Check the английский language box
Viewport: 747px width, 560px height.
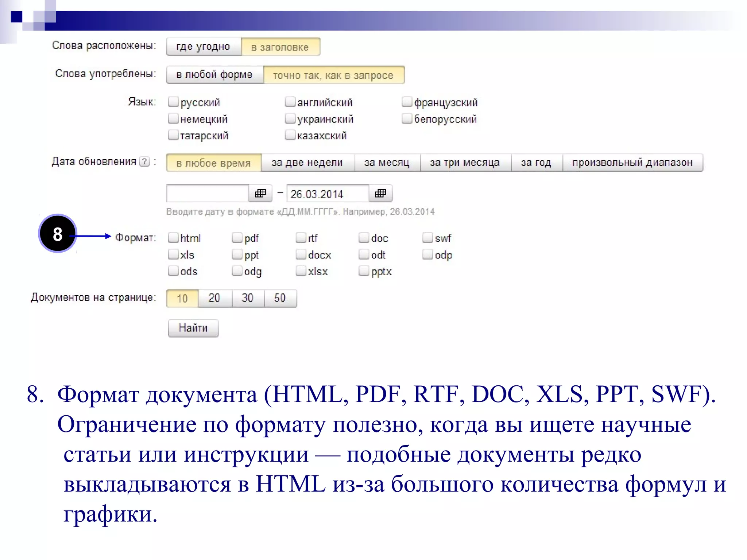point(290,102)
